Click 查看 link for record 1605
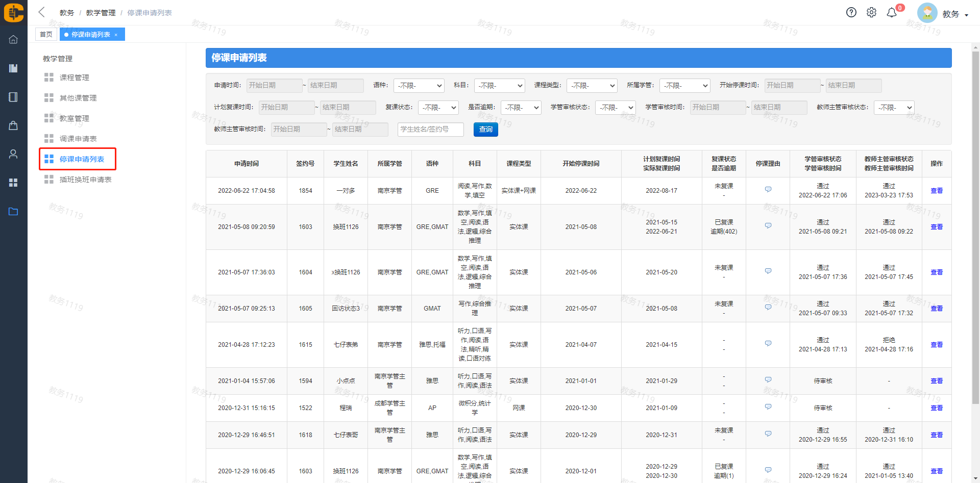 (x=936, y=309)
